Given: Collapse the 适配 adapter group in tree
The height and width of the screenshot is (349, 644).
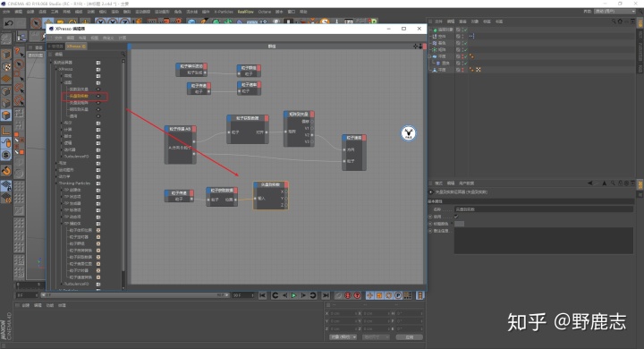Looking at the screenshot, I should (63, 82).
